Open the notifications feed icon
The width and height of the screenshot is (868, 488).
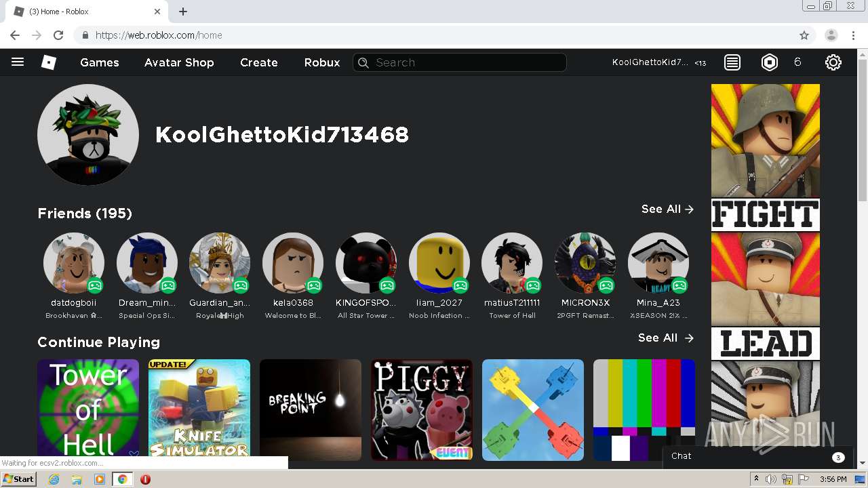[732, 62]
